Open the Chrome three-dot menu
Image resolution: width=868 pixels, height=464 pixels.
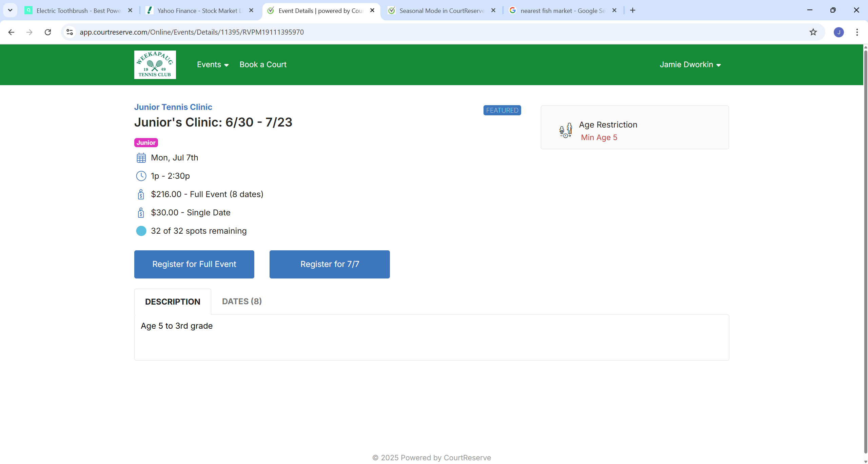857,32
